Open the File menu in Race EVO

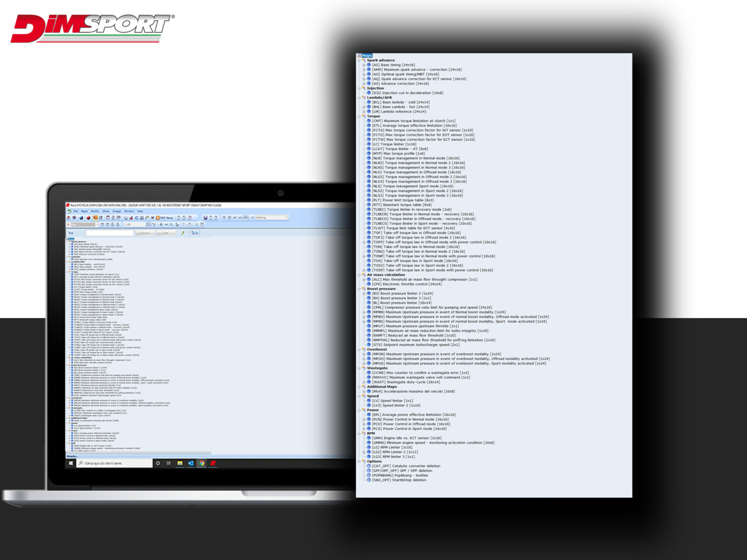pyautogui.click(x=75, y=211)
